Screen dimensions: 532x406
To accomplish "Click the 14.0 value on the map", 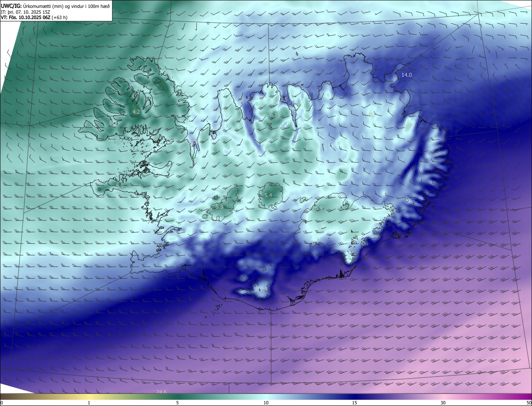I will pyautogui.click(x=406, y=75).
